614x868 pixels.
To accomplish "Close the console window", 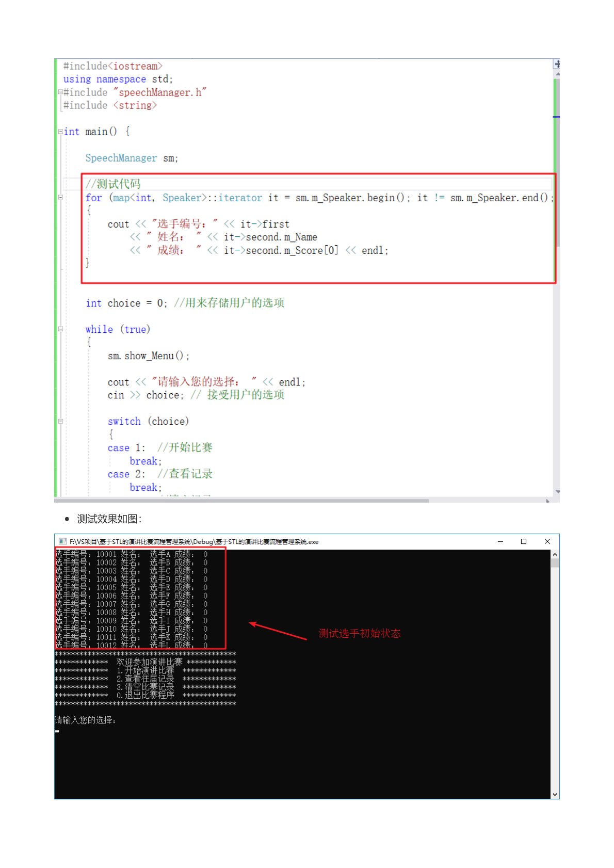I will click(547, 541).
